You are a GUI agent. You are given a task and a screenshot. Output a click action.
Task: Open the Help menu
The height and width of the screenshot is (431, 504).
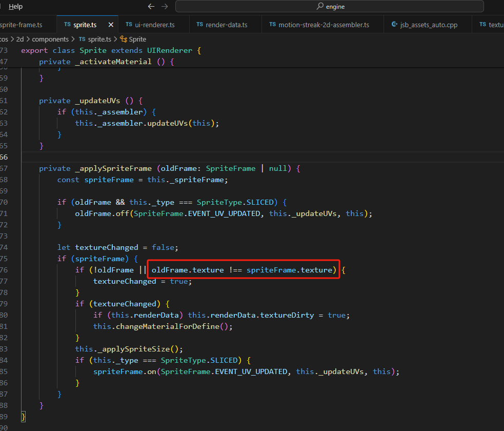coord(16,7)
